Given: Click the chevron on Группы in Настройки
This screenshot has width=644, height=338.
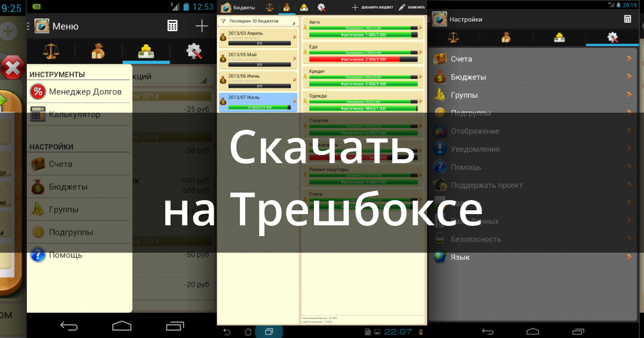Looking at the screenshot, I should click(x=630, y=95).
